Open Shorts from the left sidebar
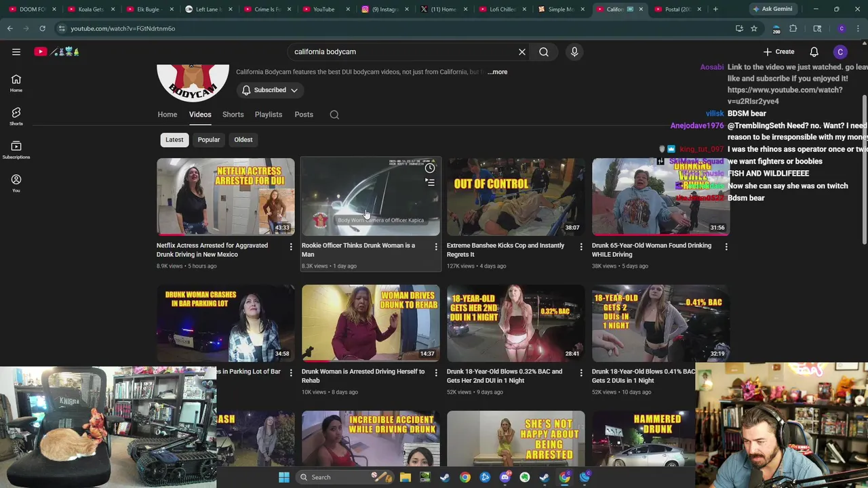 click(16, 116)
